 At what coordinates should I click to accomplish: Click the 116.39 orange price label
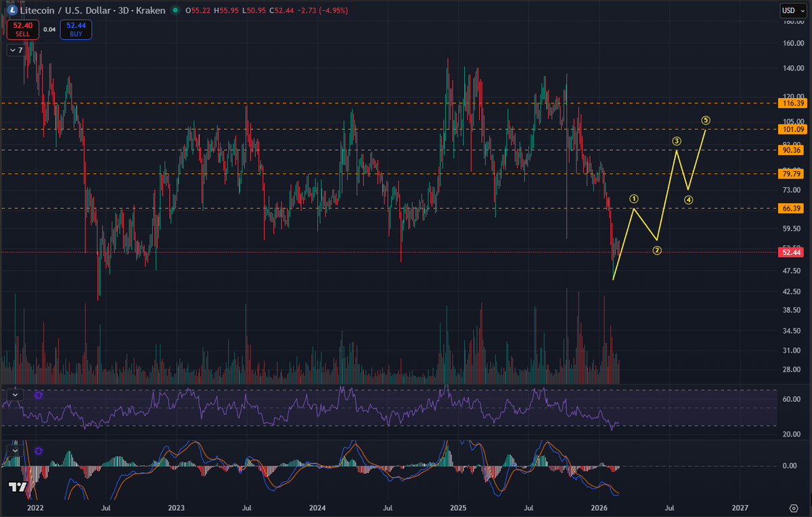(792, 104)
